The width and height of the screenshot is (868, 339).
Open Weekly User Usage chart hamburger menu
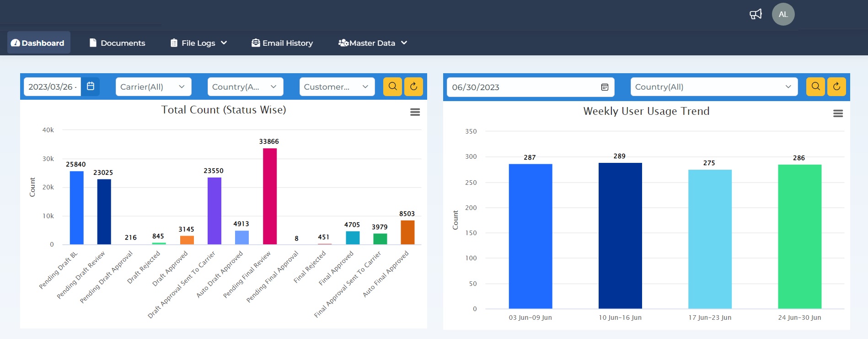pyautogui.click(x=838, y=113)
